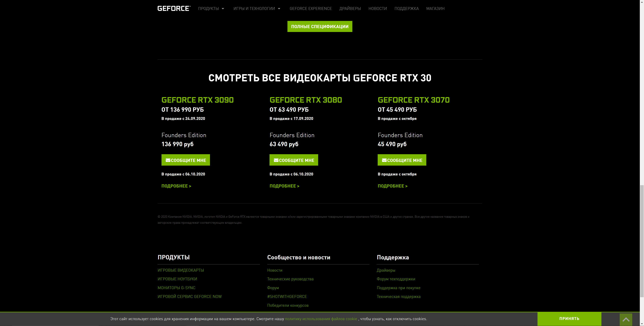The width and height of the screenshot is (644, 326).
Task: Open ПОДРОБНЕЕ link for RTX 3090
Action: click(176, 186)
